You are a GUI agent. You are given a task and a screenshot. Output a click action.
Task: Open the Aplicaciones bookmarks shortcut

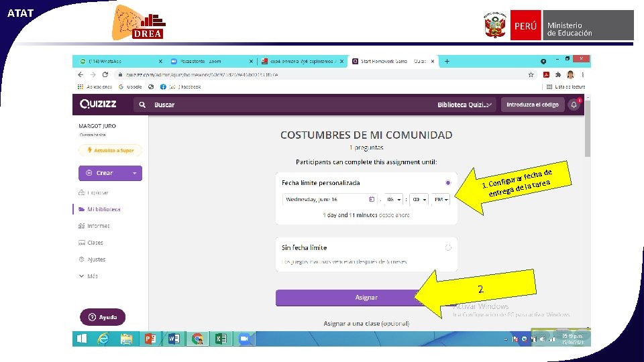(95, 87)
